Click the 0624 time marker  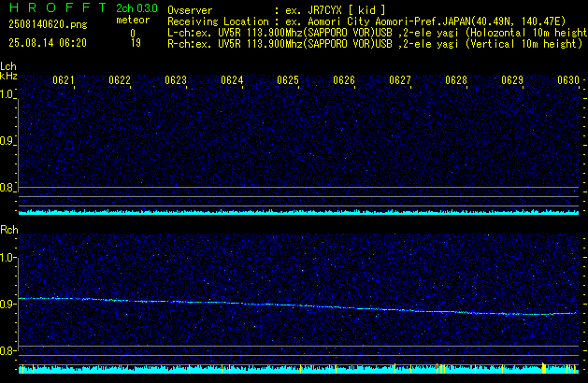(x=232, y=80)
